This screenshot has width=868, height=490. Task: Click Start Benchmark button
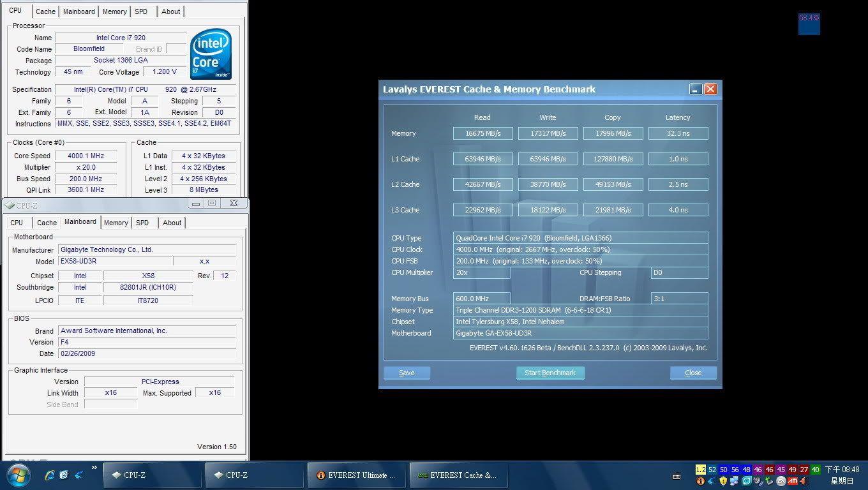550,373
